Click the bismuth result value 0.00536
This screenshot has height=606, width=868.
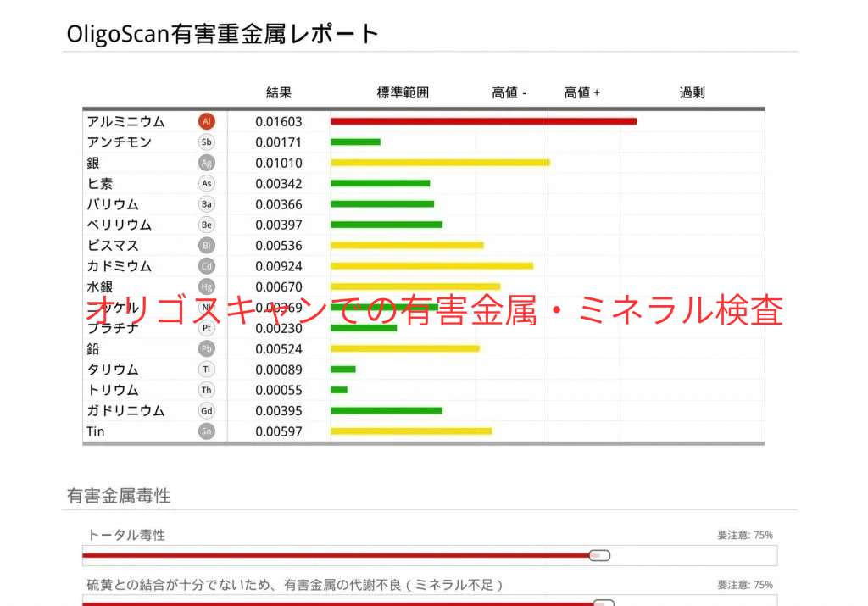coord(278,245)
